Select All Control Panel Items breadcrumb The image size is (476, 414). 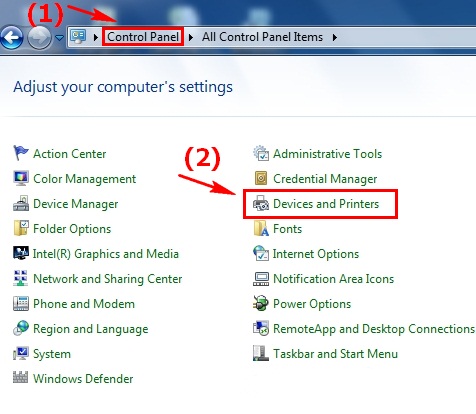[262, 37]
